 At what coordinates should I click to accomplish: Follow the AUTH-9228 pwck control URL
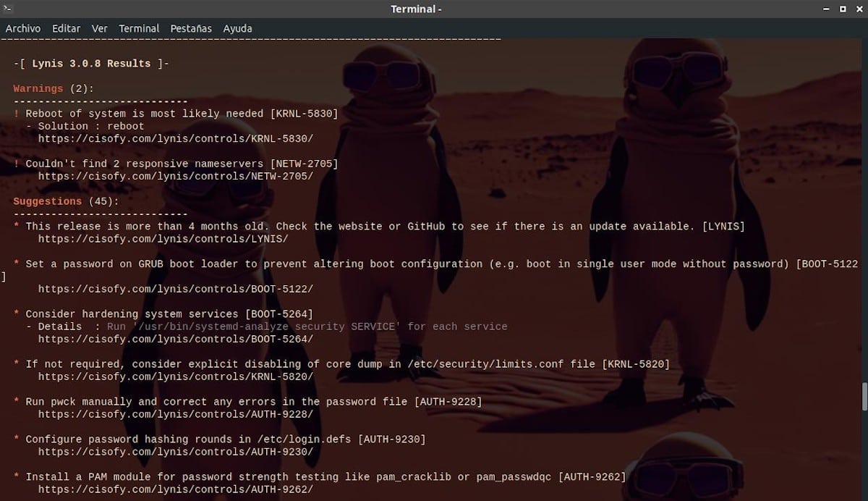point(175,414)
